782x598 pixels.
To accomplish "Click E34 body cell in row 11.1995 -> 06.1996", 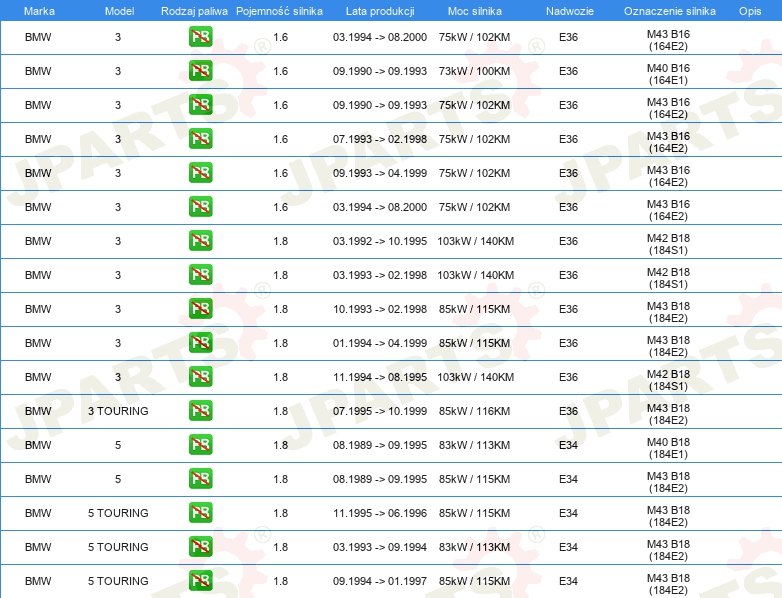I will pyautogui.click(x=568, y=513).
